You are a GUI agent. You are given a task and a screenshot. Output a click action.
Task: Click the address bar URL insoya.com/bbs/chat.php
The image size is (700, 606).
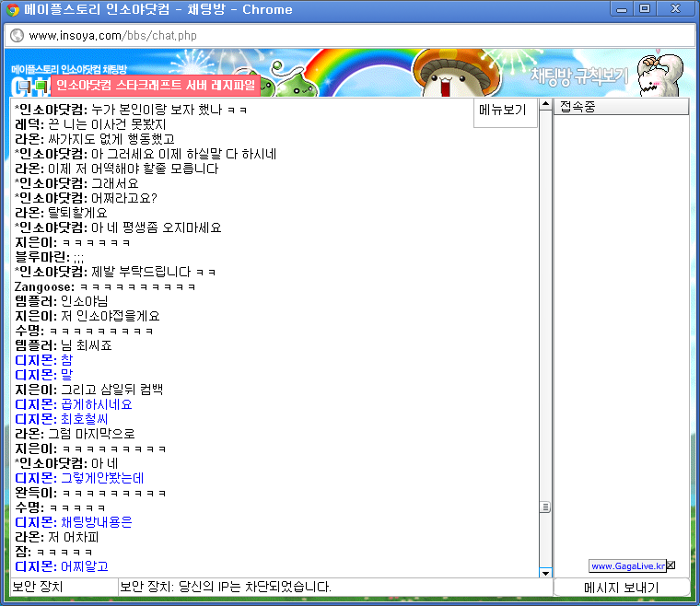(x=112, y=35)
